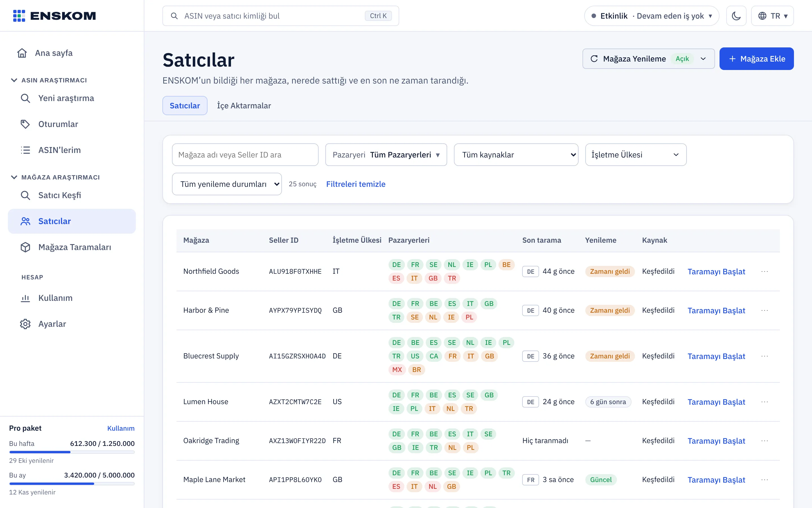Open more options for Oakridge Trading row
This screenshot has width=812, height=508.
tap(765, 441)
